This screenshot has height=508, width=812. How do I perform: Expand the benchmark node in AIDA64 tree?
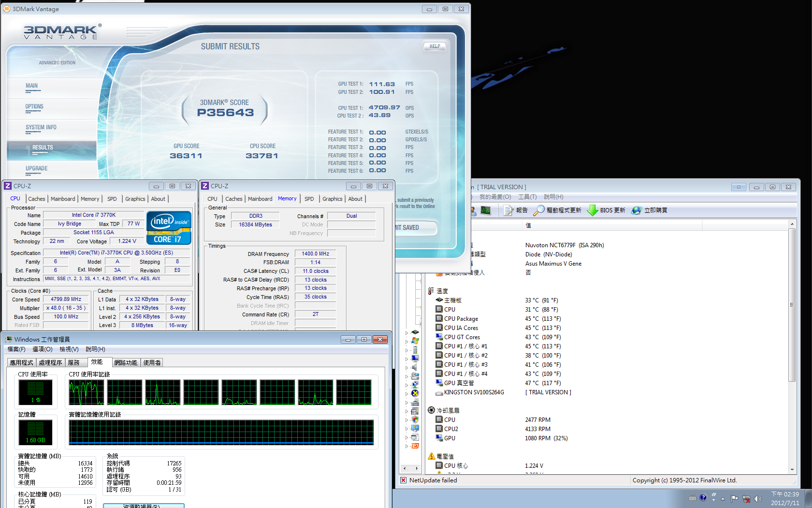(406, 446)
